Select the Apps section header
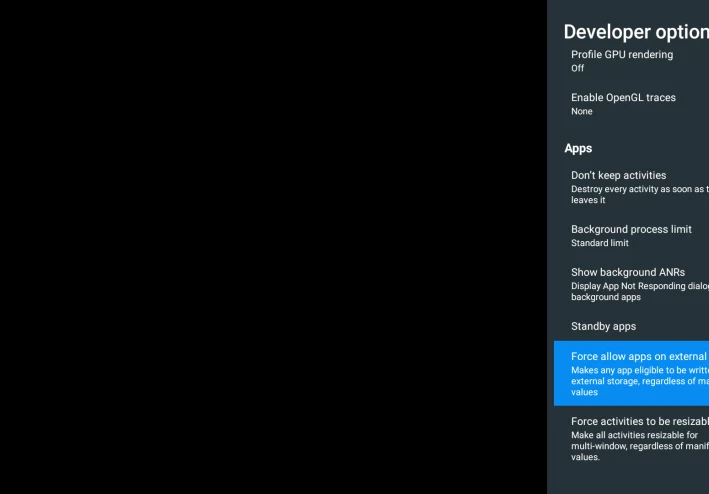Screen dimensions: 709x494 (578, 148)
